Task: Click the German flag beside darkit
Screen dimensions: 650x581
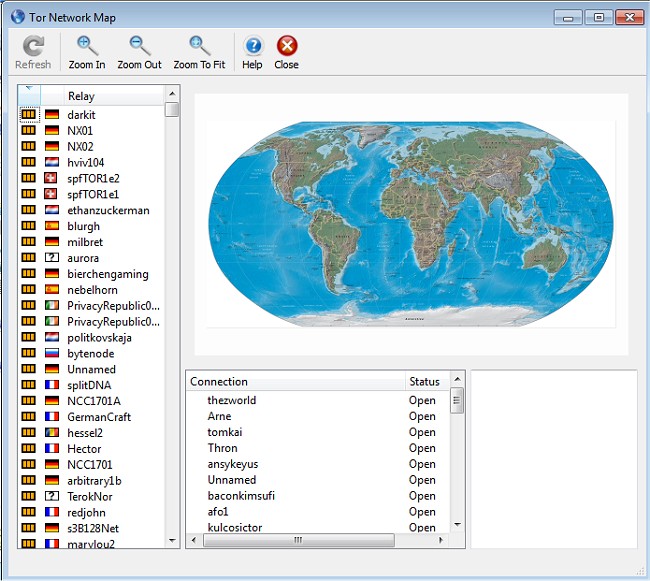Action: point(52,115)
